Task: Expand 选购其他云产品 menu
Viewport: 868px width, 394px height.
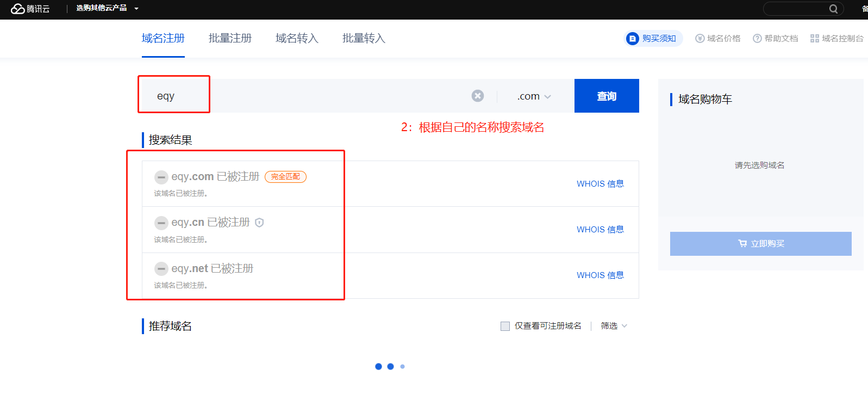Action: pyautogui.click(x=107, y=8)
